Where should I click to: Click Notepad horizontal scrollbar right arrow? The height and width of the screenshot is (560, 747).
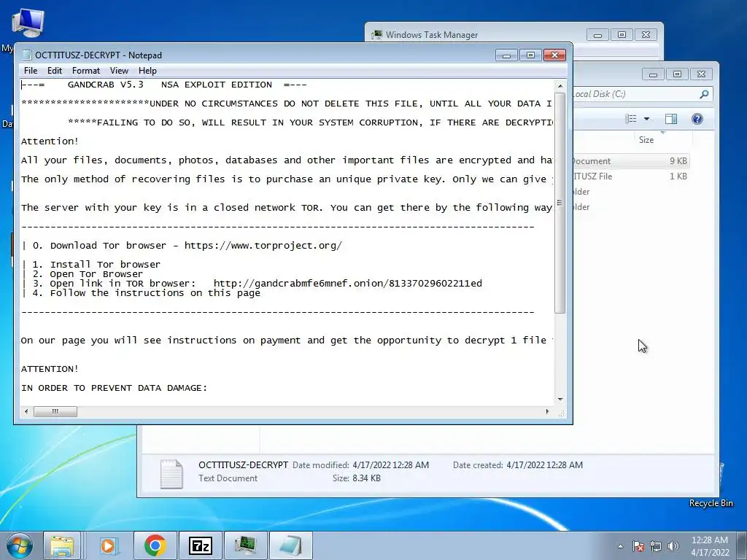(x=547, y=411)
